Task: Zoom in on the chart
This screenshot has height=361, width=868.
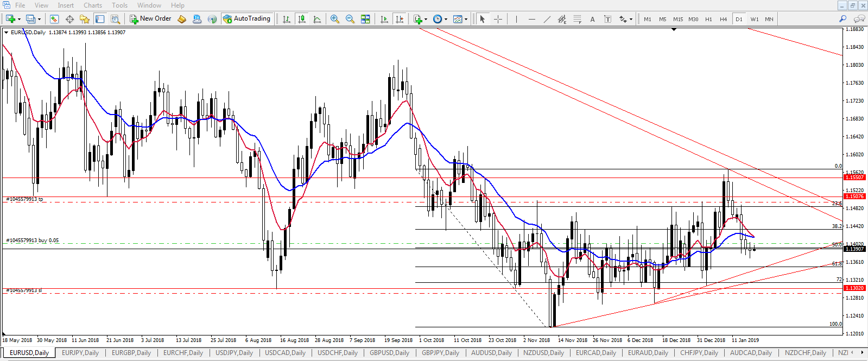Action: 335,19
